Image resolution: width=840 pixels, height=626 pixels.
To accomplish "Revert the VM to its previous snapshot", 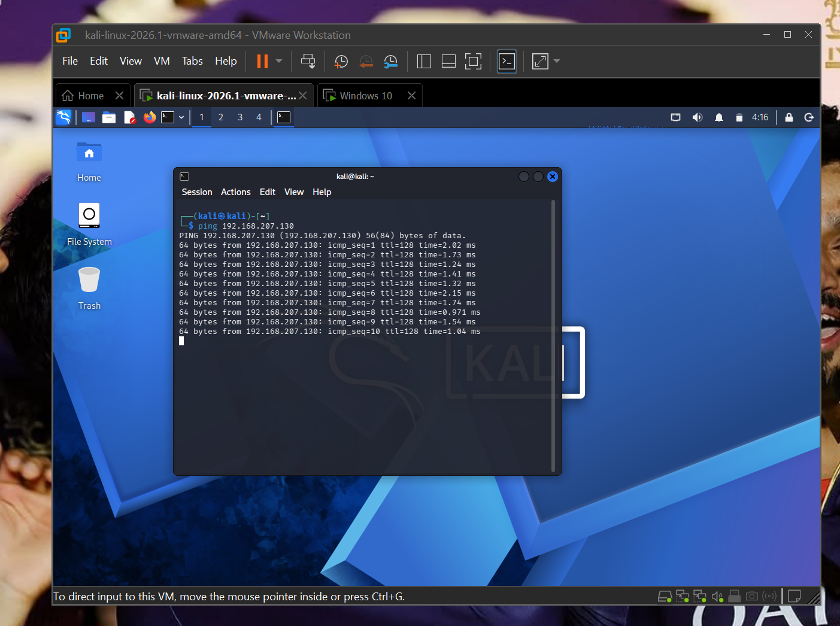I will pyautogui.click(x=366, y=61).
